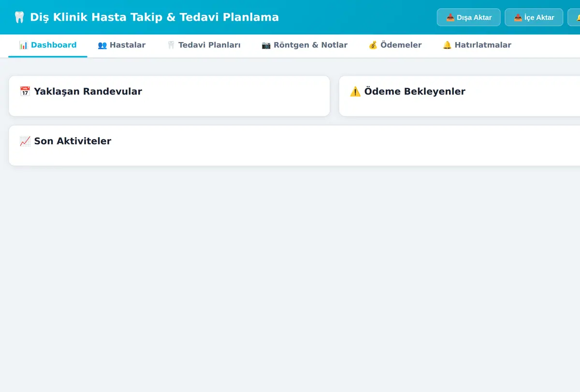
Task: View the Hatırlatmalar tab
Action: (x=477, y=45)
